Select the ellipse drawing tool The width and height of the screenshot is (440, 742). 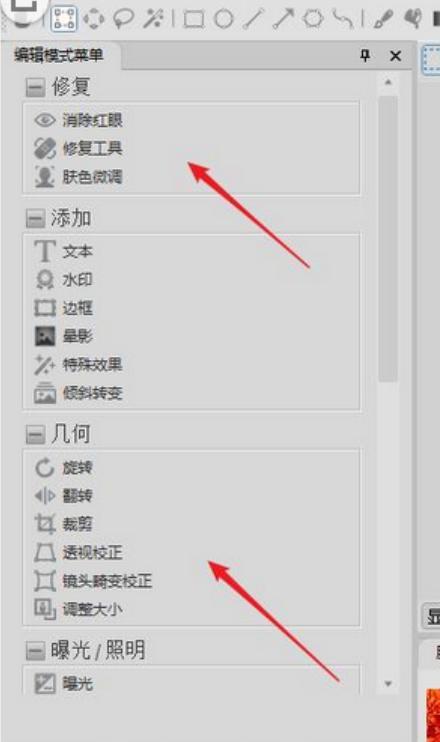click(223, 19)
